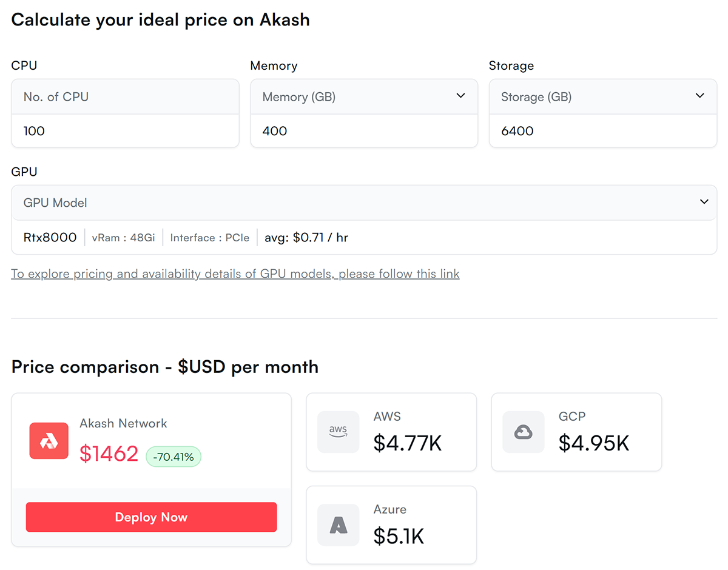Click the AWS $4.77K price card
This screenshot has width=728, height=570.
click(x=391, y=432)
